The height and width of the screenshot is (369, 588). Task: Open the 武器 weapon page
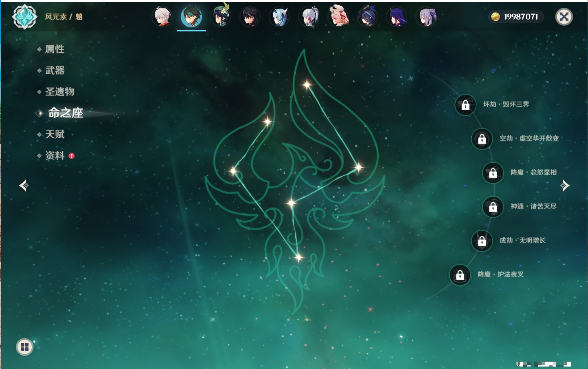55,71
